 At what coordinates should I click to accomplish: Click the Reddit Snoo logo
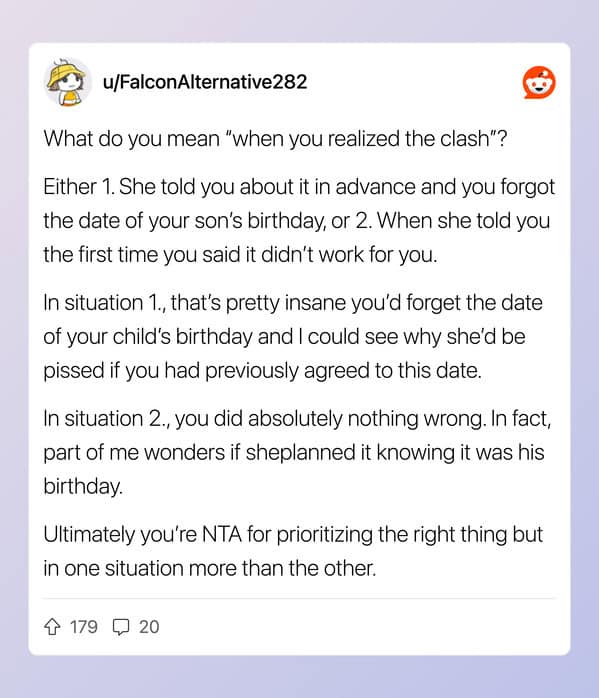click(x=539, y=82)
